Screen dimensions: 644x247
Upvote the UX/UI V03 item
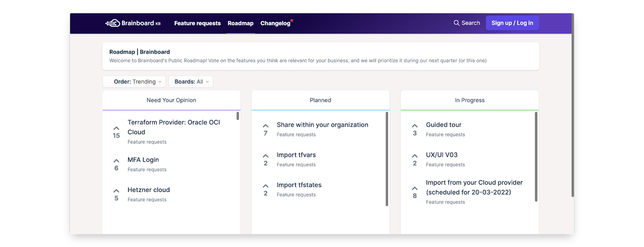pyautogui.click(x=415, y=156)
